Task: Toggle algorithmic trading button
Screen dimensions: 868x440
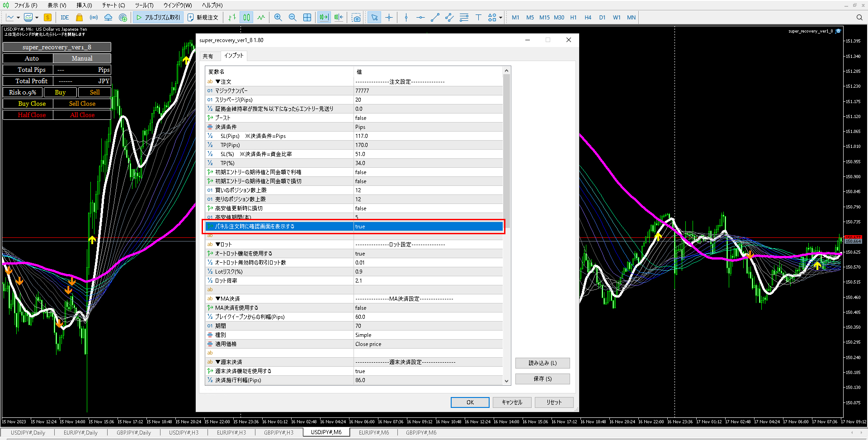Action: coord(158,18)
